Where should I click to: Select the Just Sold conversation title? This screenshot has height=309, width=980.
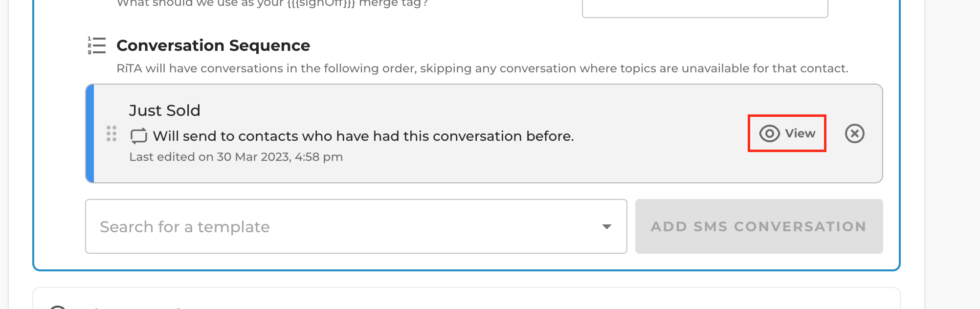[x=165, y=110]
